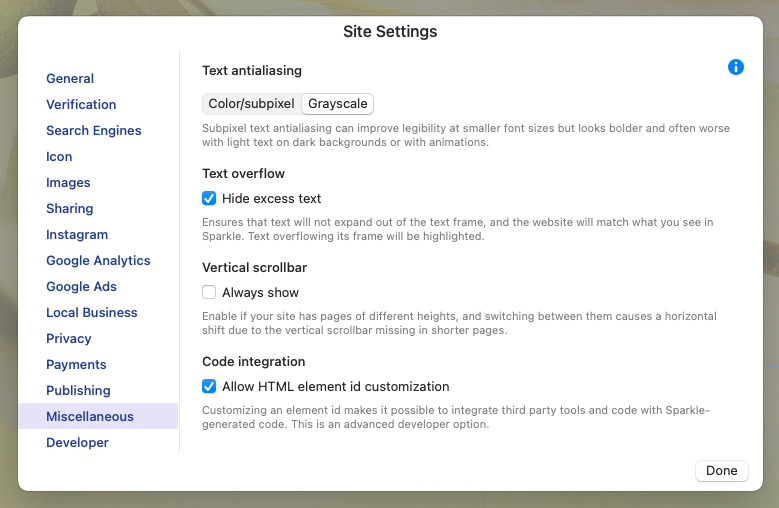Select Sharing in the sidebar
The height and width of the screenshot is (508, 779).
tap(69, 209)
